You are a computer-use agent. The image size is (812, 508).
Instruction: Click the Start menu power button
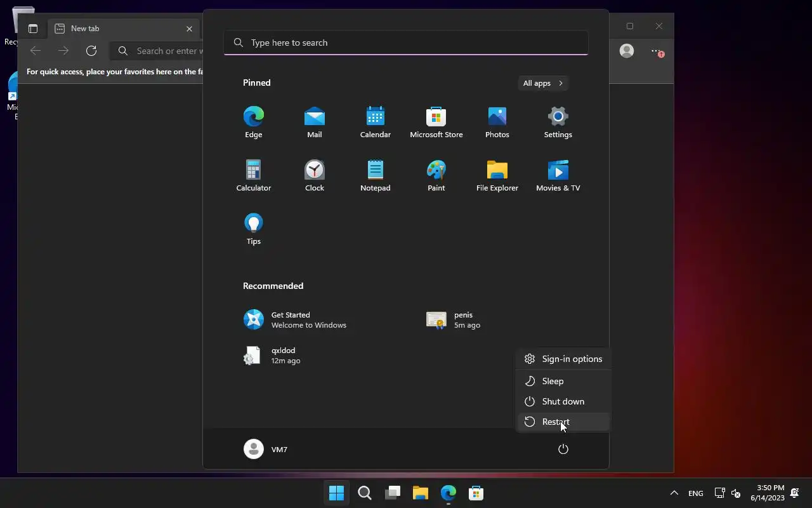[563, 449]
